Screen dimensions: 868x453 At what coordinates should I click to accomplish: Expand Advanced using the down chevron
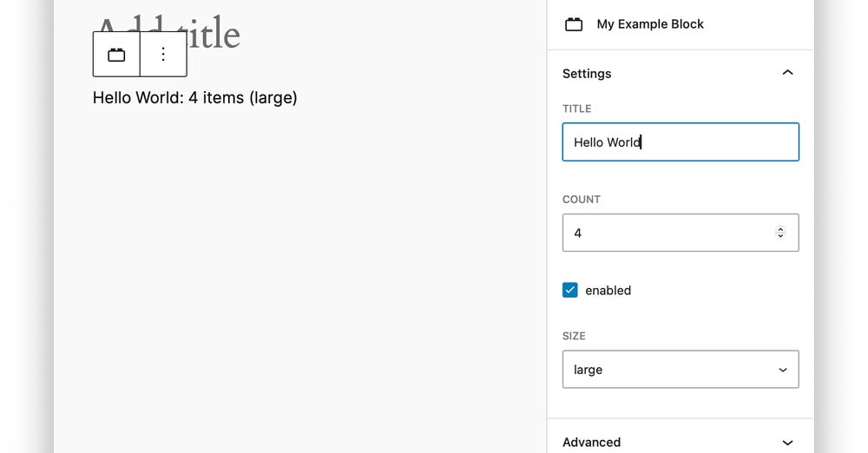point(787,442)
